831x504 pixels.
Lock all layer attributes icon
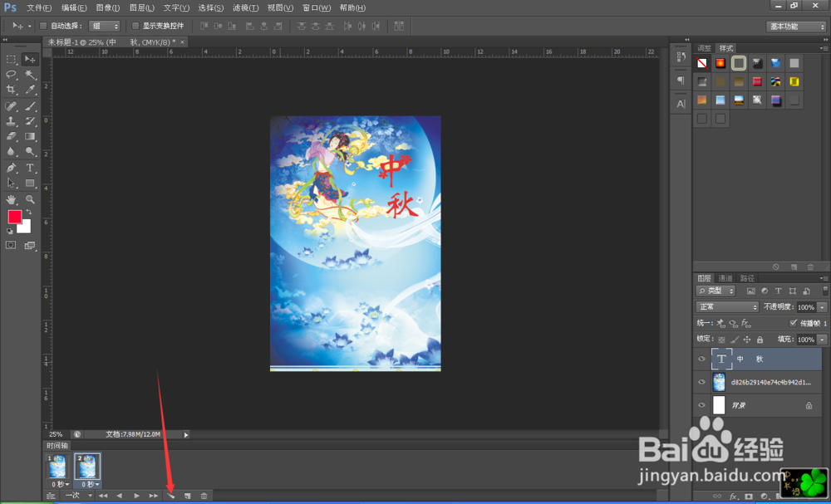(760, 340)
